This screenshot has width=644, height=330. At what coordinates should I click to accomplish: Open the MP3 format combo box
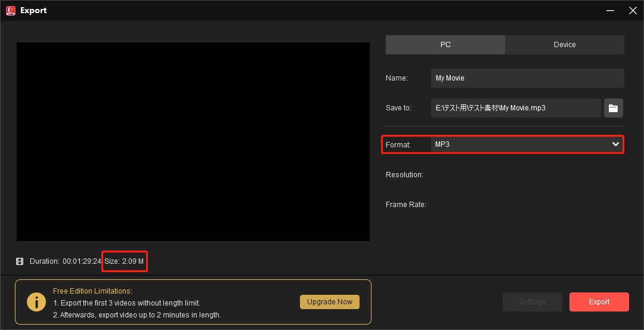click(527, 144)
